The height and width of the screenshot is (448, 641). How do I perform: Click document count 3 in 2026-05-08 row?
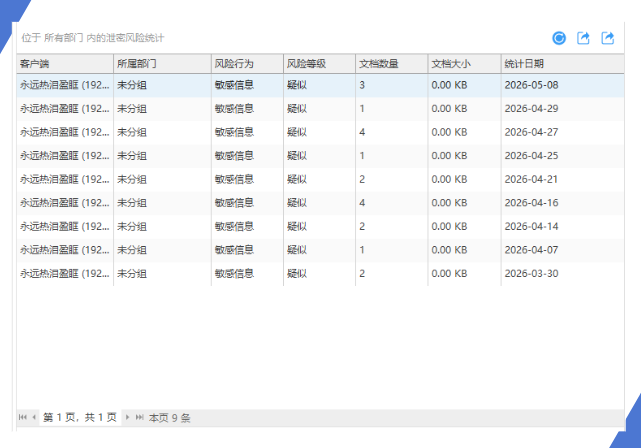coord(362,85)
